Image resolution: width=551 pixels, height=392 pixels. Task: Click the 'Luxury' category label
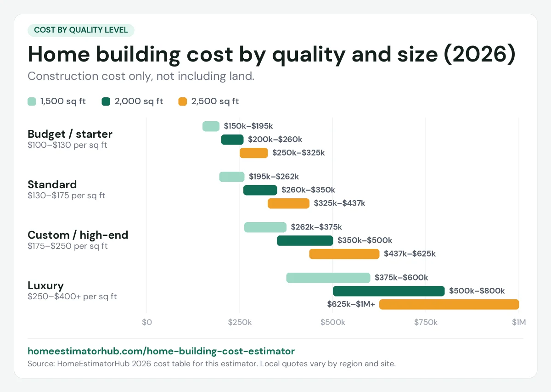[x=46, y=286]
